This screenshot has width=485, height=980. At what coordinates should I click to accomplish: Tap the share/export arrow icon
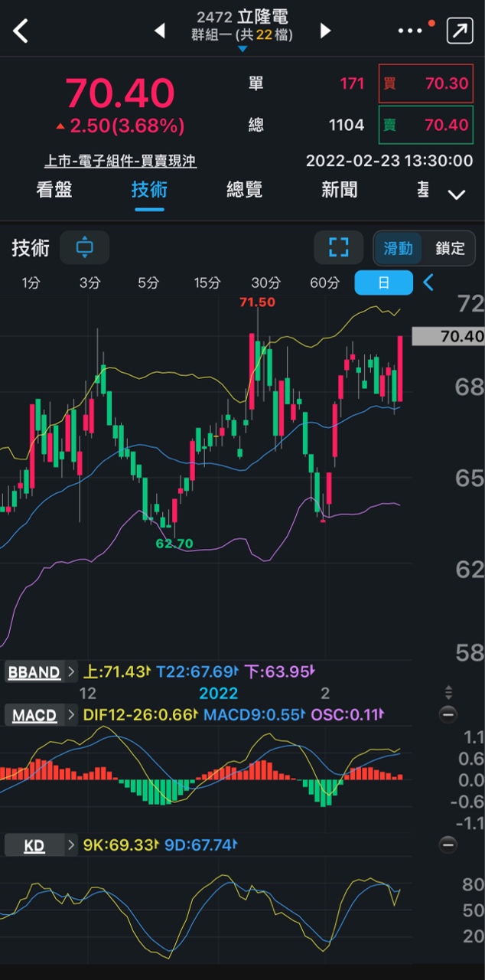coord(460,31)
